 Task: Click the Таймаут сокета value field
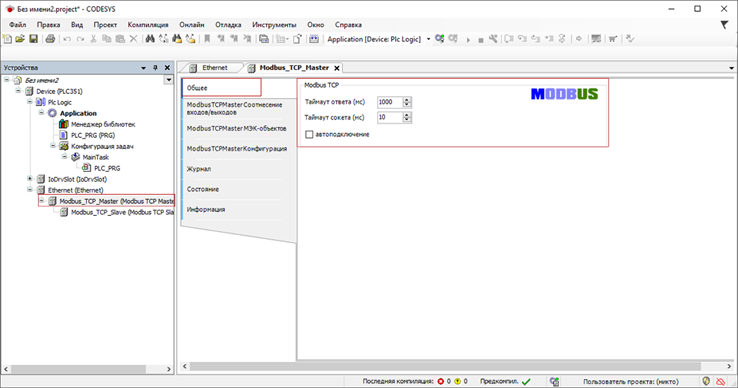point(390,117)
